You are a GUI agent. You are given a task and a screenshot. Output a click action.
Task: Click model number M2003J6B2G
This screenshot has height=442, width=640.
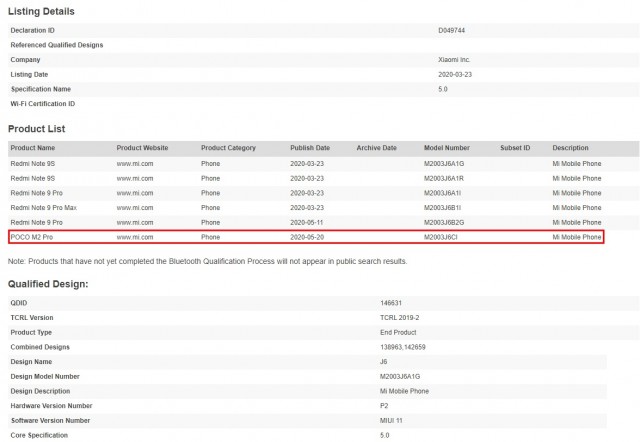pos(444,222)
